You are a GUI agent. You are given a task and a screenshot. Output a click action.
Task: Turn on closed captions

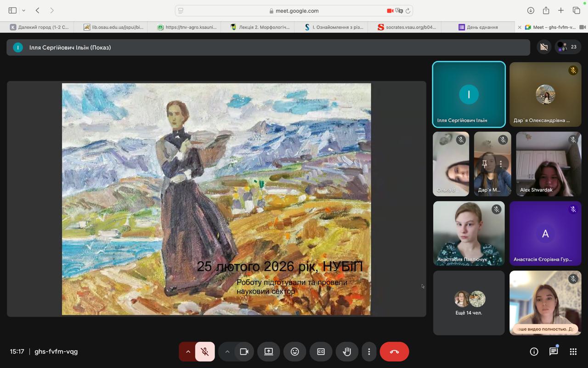click(x=321, y=352)
